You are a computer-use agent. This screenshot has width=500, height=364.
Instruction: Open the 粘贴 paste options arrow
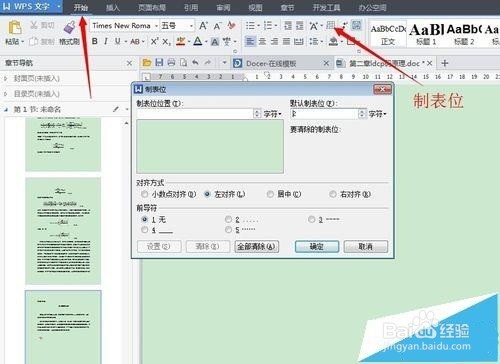(x=23, y=42)
